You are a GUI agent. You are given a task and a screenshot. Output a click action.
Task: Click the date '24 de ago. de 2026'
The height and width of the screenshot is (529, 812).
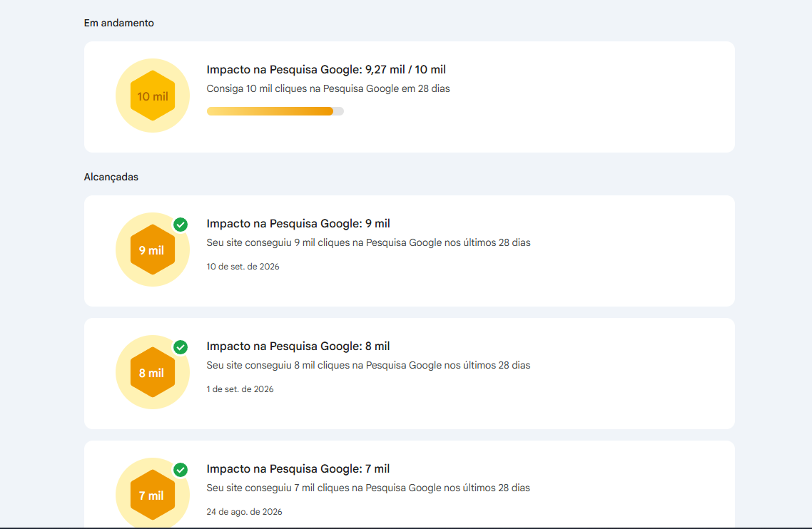[245, 512]
